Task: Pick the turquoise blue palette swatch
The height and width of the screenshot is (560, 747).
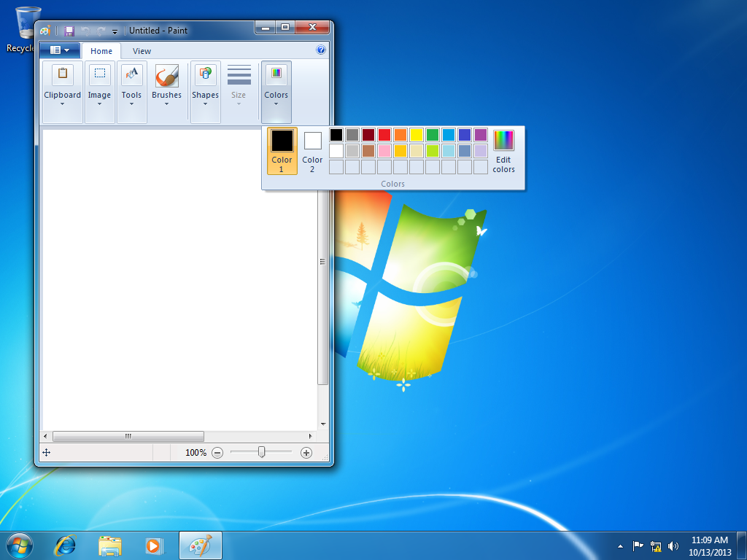Action: point(449,135)
